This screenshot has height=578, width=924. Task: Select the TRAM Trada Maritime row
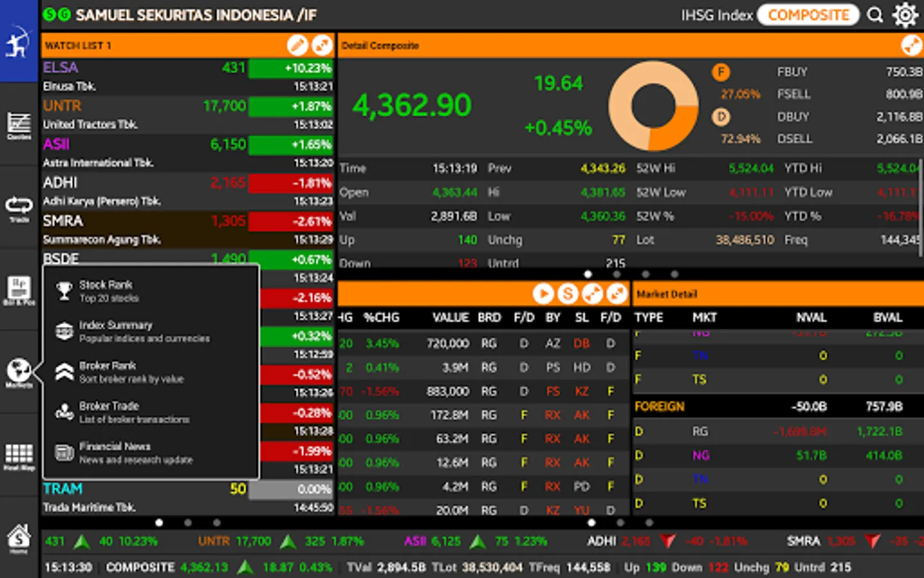[188, 498]
